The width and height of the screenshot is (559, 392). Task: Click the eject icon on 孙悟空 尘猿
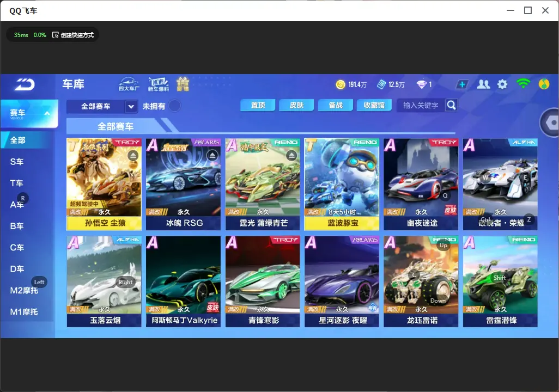tap(133, 155)
